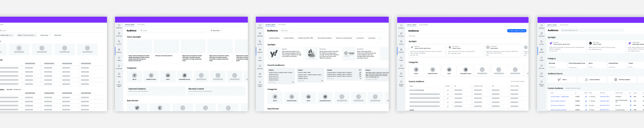The image size is (644, 128).
Task: Select Saved Audience tab in Audience Source mockup
Action: [564, 25]
